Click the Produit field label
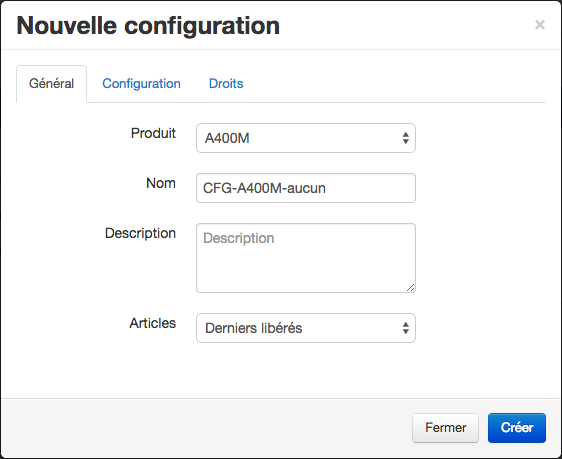The image size is (562, 459). pyautogui.click(x=153, y=133)
